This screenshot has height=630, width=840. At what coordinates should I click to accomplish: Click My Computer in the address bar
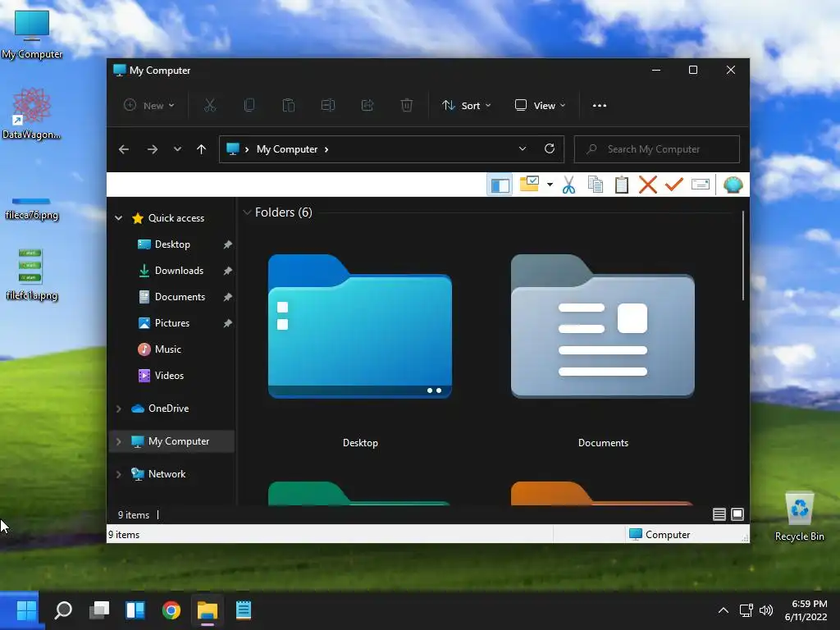point(287,149)
